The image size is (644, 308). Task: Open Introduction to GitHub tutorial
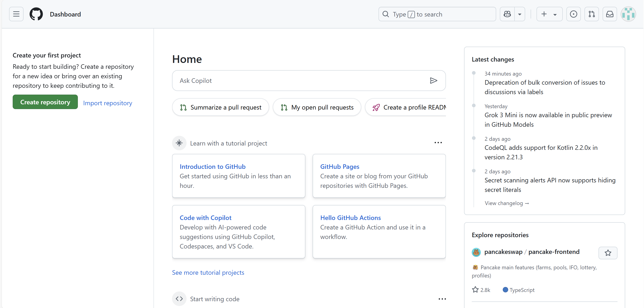tap(213, 167)
